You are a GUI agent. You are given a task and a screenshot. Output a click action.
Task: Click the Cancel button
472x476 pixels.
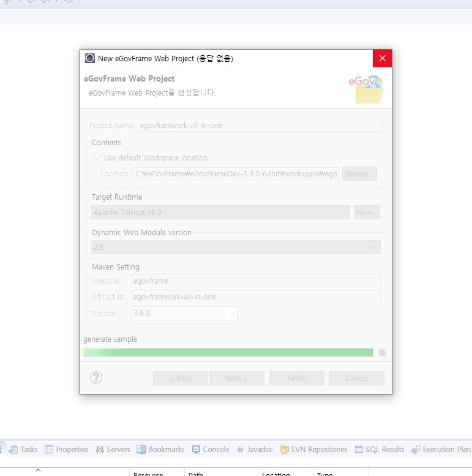tap(357, 378)
